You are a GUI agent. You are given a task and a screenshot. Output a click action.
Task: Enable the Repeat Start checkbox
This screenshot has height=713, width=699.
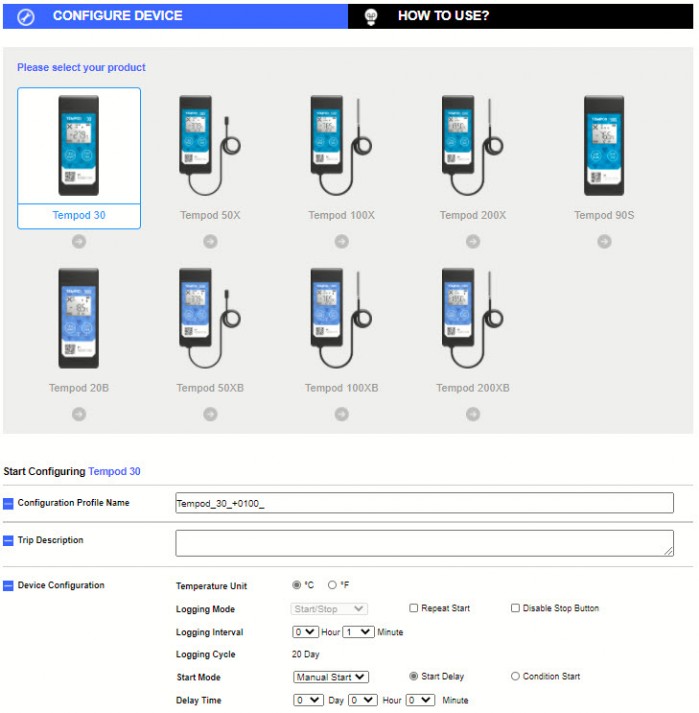coord(413,608)
